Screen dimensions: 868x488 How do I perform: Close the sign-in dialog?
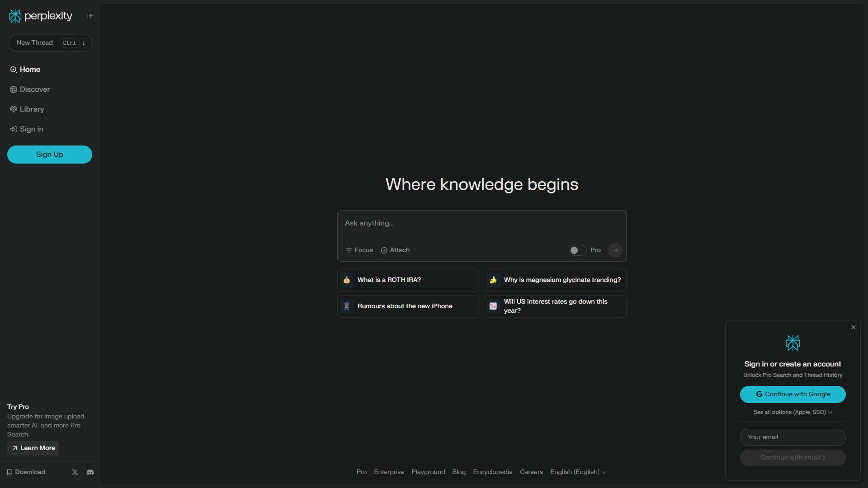pyautogui.click(x=853, y=327)
